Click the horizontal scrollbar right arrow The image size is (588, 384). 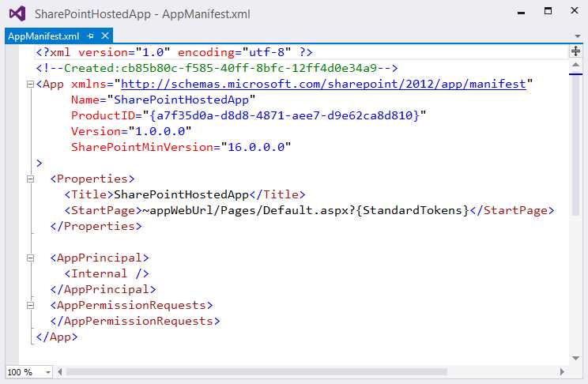tap(562, 371)
